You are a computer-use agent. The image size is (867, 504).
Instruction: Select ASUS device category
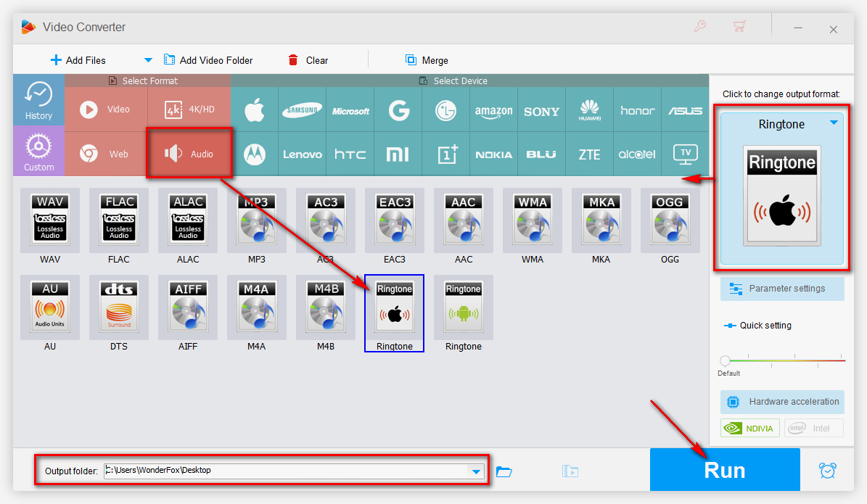click(x=685, y=110)
